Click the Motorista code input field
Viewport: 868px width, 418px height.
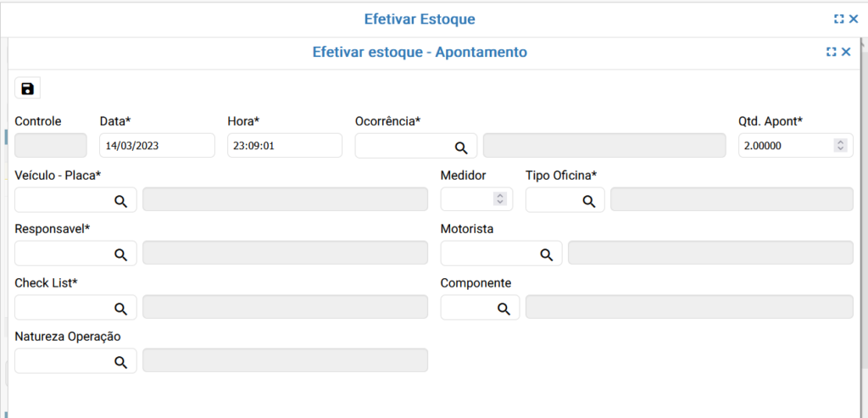click(x=487, y=254)
